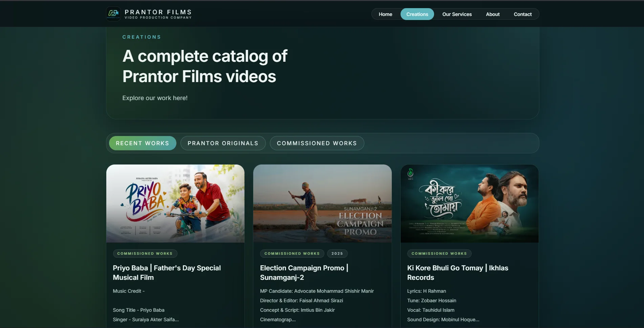Go to the Home nav item
Screen dimensions: 644x328
(x=385, y=14)
